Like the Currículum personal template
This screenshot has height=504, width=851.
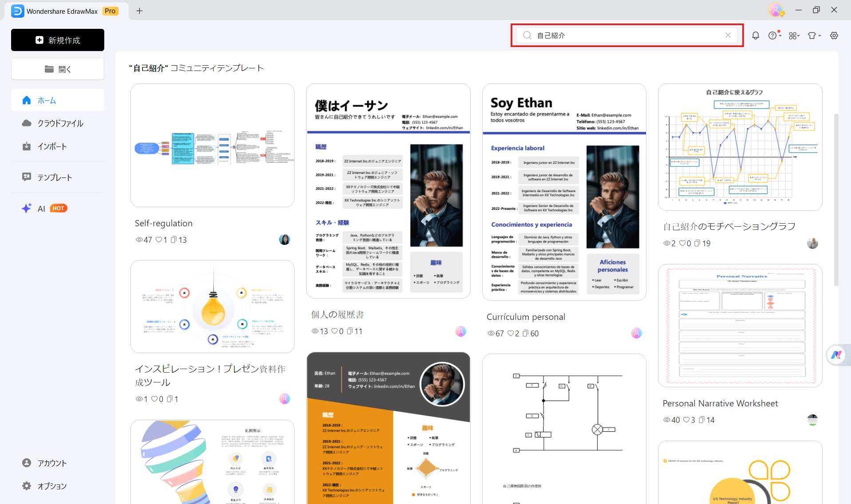point(509,333)
